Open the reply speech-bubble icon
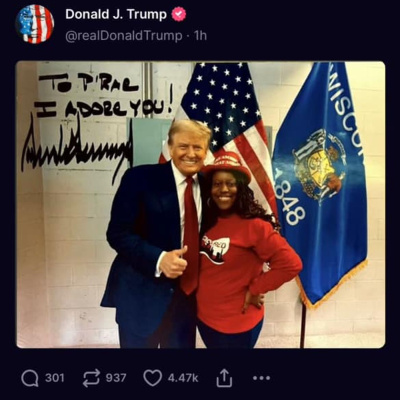 point(30,378)
